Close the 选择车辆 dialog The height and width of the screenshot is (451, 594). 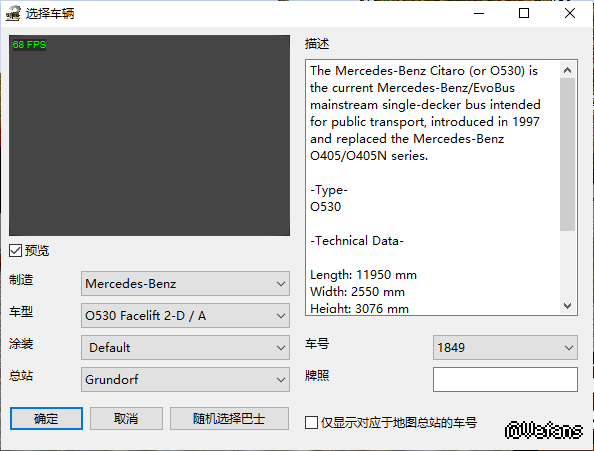(570, 13)
